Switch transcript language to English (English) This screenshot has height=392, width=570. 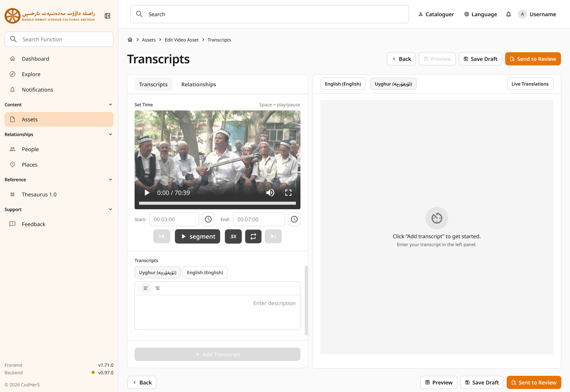click(x=205, y=272)
